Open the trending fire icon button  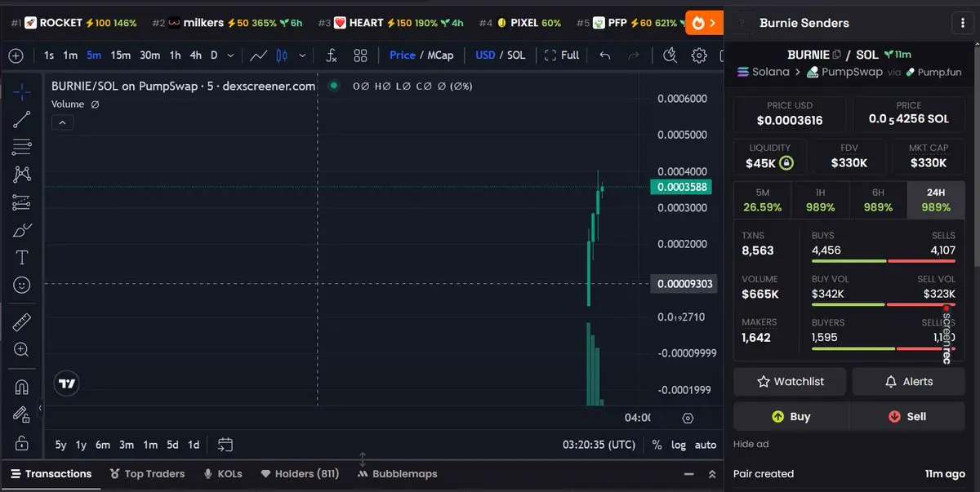tap(704, 23)
